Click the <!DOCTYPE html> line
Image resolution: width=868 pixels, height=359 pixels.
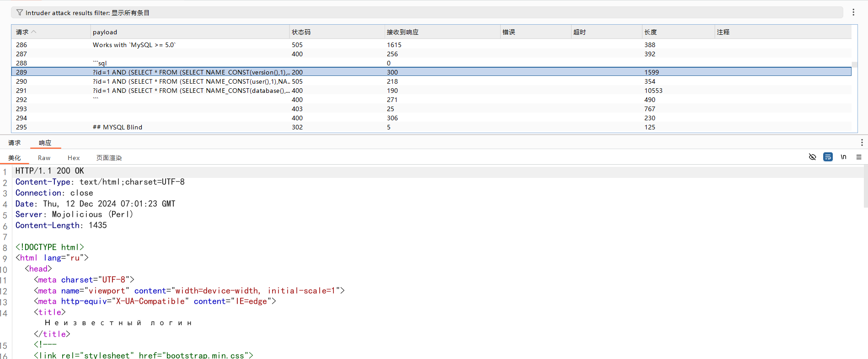pyautogui.click(x=50, y=247)
